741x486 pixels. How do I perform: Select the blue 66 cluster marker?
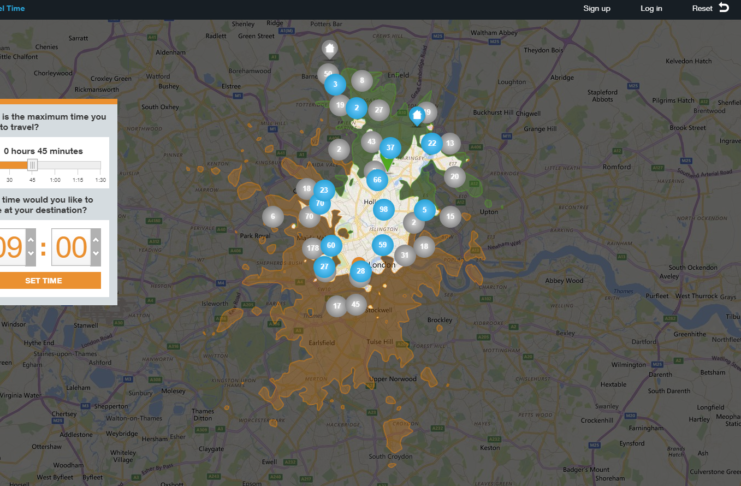click(x=376, y=180)
